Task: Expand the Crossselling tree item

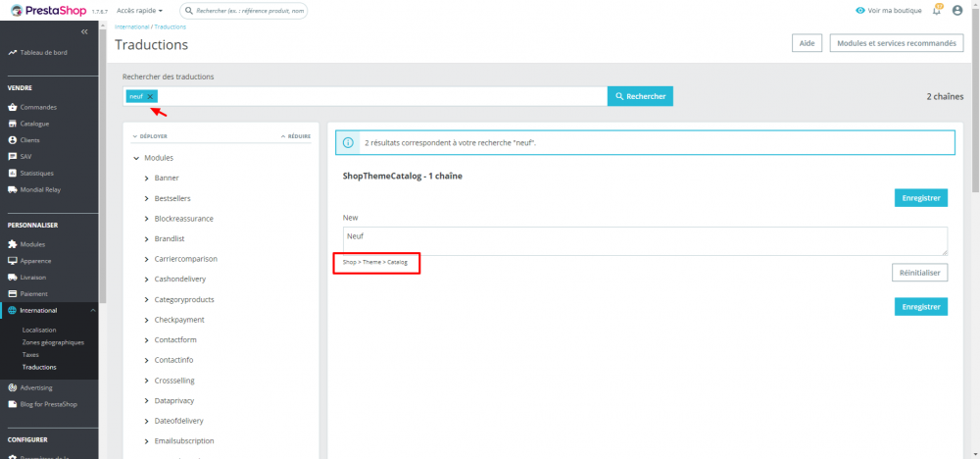Action: pyautogui.click(x=146, y=381)
